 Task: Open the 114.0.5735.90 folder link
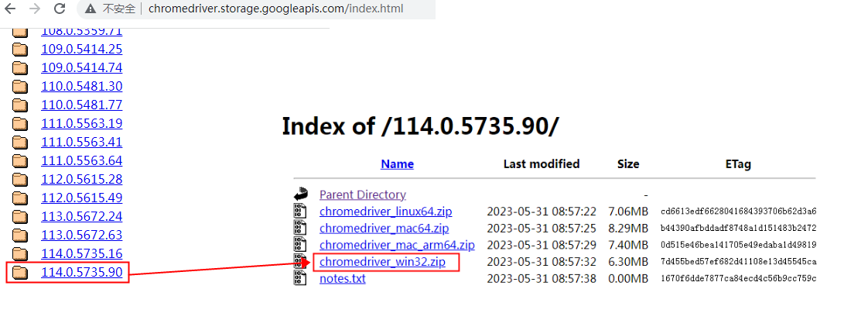81,272
